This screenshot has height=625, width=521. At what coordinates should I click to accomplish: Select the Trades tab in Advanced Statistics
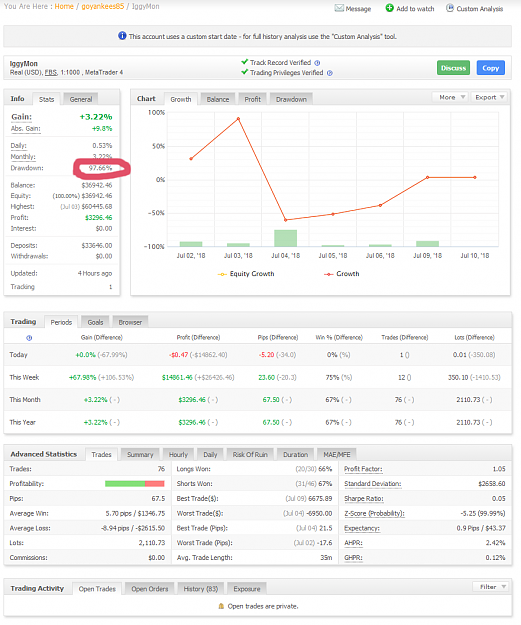click(101, 454)
